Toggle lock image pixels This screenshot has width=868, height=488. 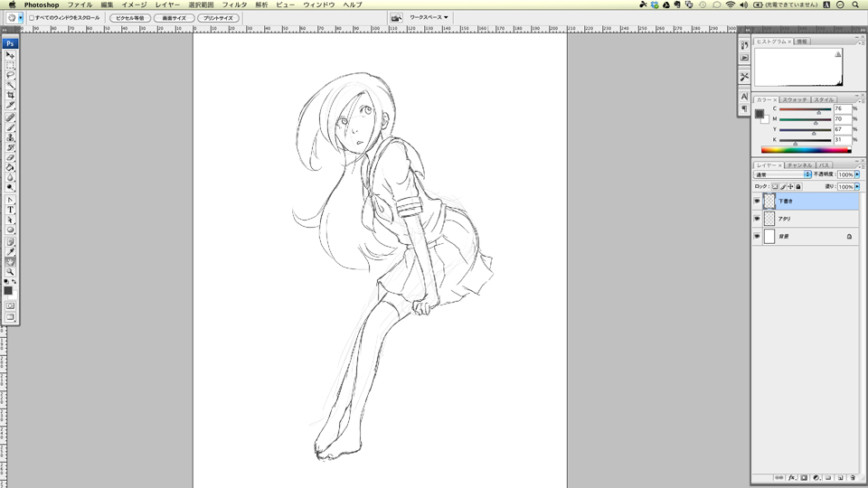tap(783, 187)
